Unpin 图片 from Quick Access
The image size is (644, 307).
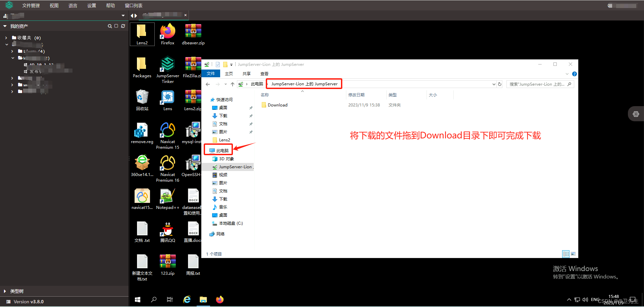251,132
